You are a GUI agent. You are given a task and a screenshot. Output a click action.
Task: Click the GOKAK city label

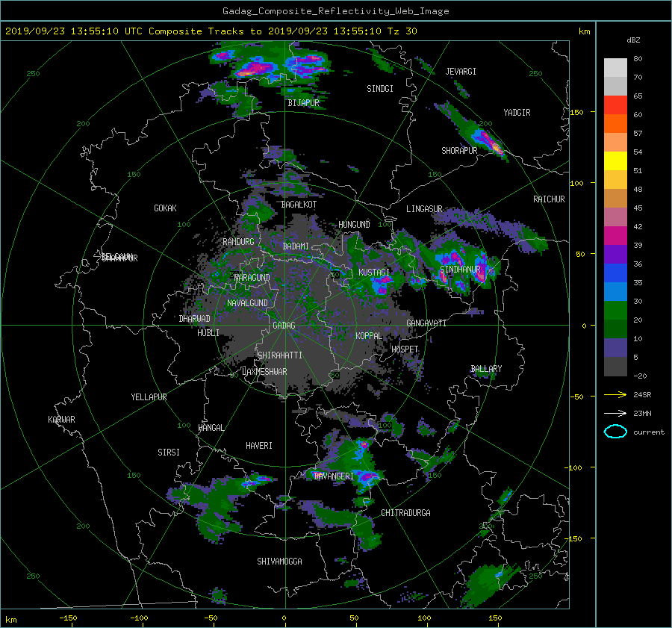pyautogui.click(x=166, y=208)
